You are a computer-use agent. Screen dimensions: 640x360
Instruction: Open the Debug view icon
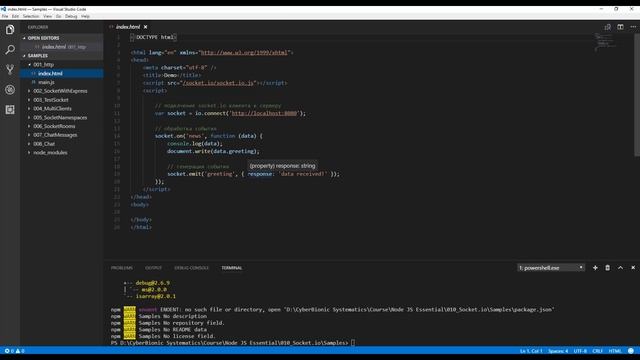pyautogui.click(x=10, y=89)
